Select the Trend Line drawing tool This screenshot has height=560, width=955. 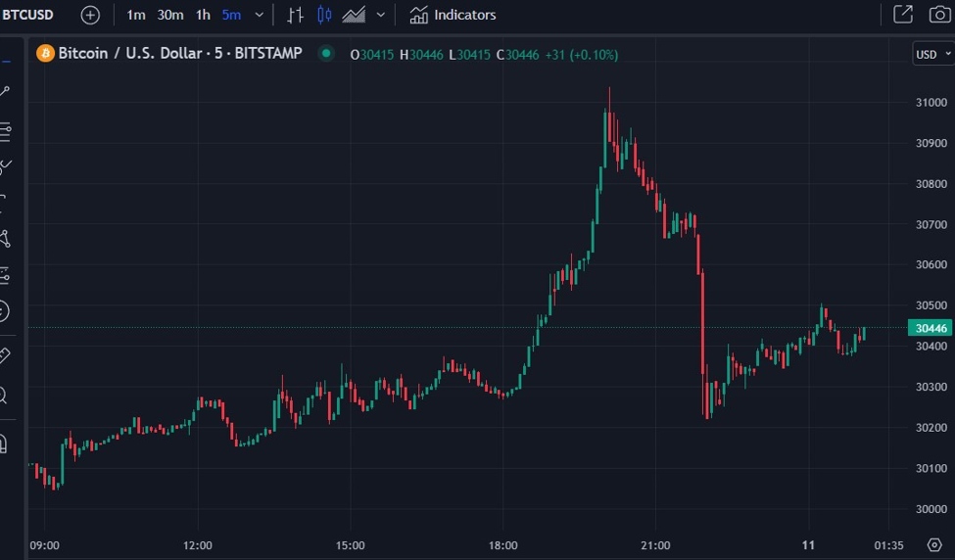coord(5,91)
